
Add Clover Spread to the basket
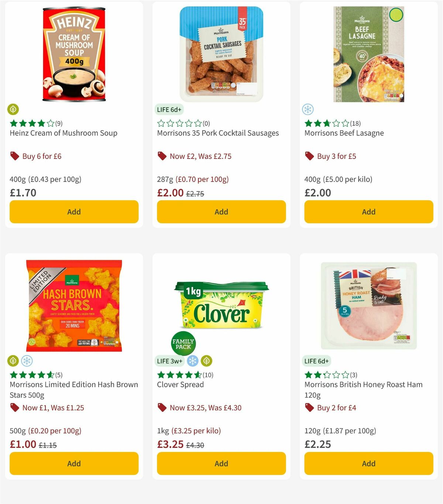pyautogui.click(x=221, y=463)
